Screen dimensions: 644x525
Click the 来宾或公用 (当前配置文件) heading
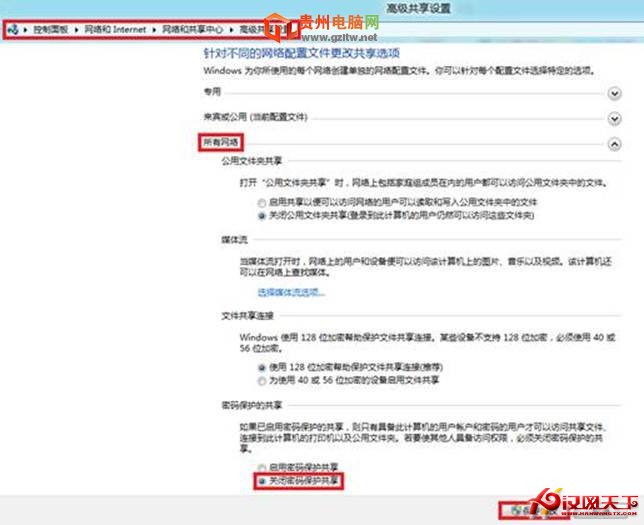point(255,117)
